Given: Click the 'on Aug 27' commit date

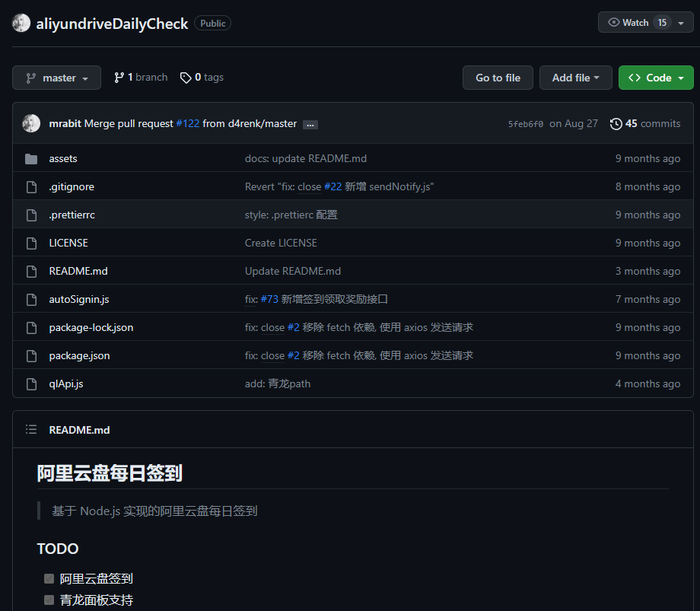Looking at the screenshot, I should pyautogui.click(x=574, y=123).
